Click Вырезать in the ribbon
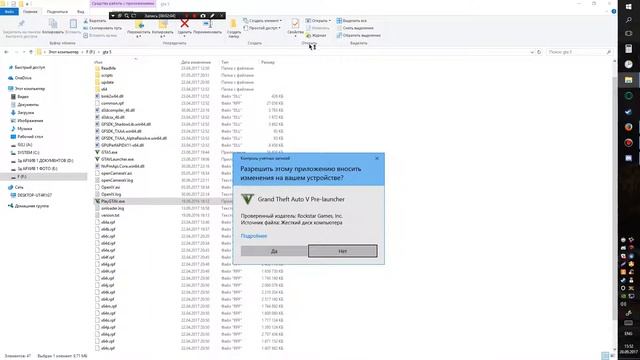The image size is (640, 360). 95,20
